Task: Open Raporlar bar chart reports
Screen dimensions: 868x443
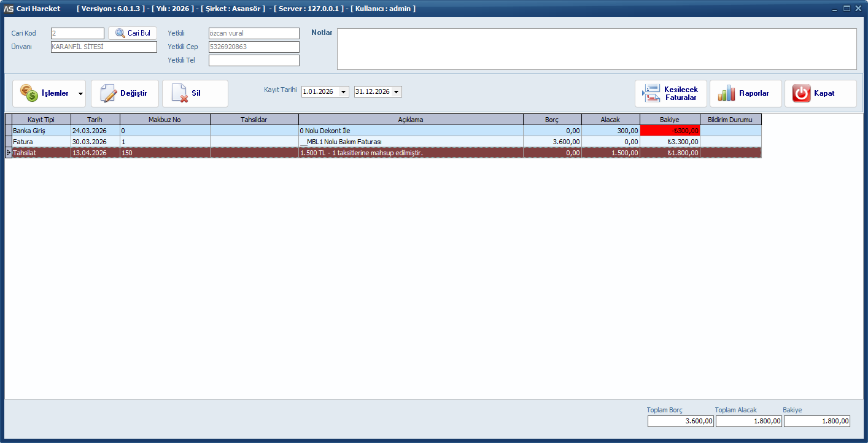Action: pos(745,93)
